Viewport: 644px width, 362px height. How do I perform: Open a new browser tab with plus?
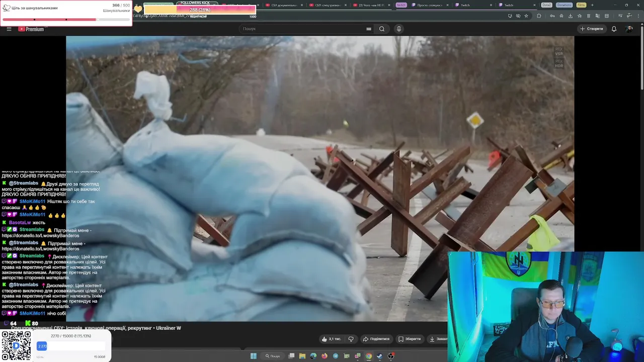pyautogui.click(x=592, y=5)
